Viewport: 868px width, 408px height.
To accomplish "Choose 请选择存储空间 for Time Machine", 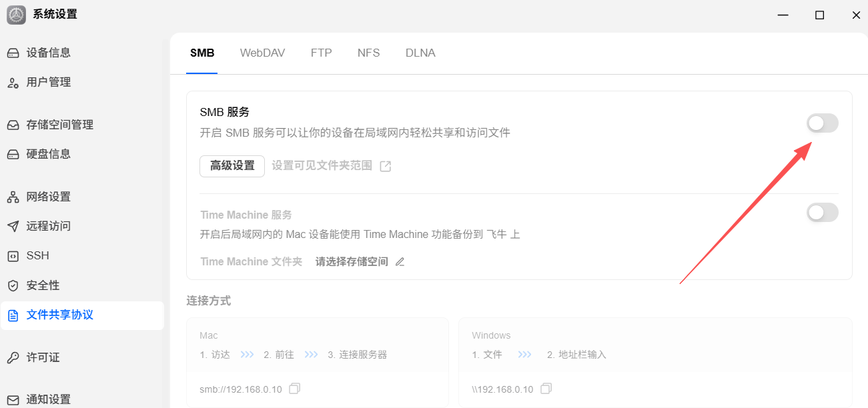I will pos(352,262).
